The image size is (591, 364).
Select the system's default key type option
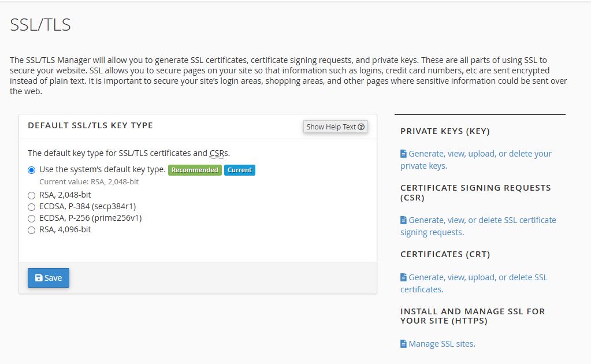pos(31,170)
